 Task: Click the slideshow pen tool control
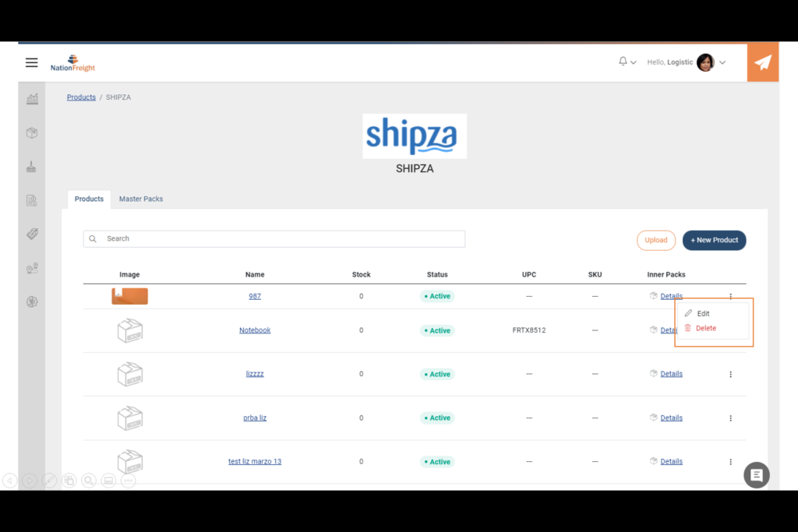tap(49, 480)
